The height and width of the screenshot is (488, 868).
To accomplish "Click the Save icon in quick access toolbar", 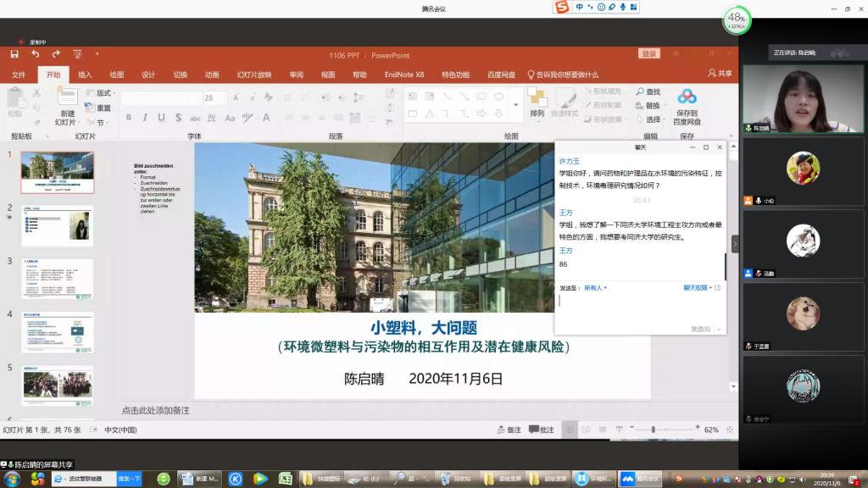I will pyautogui.click(x=14, y=55).
